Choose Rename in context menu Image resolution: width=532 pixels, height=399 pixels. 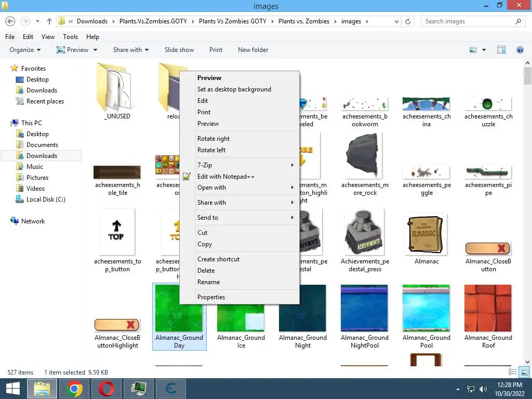209,282
